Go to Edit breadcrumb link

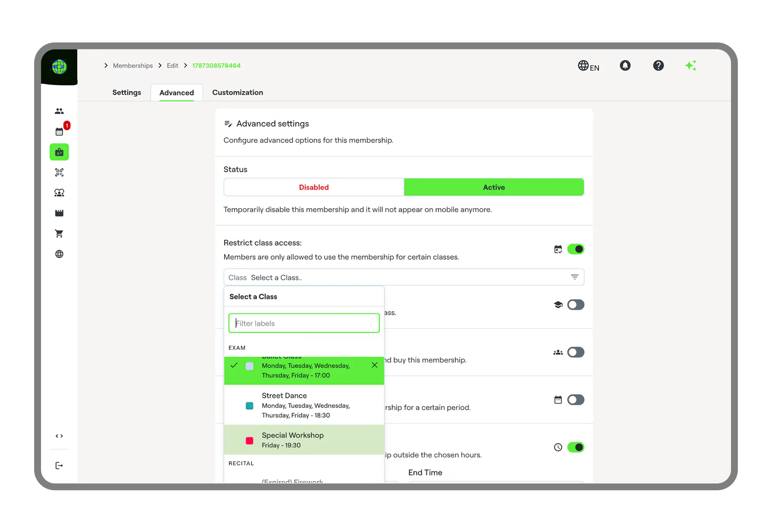(172, 66)
